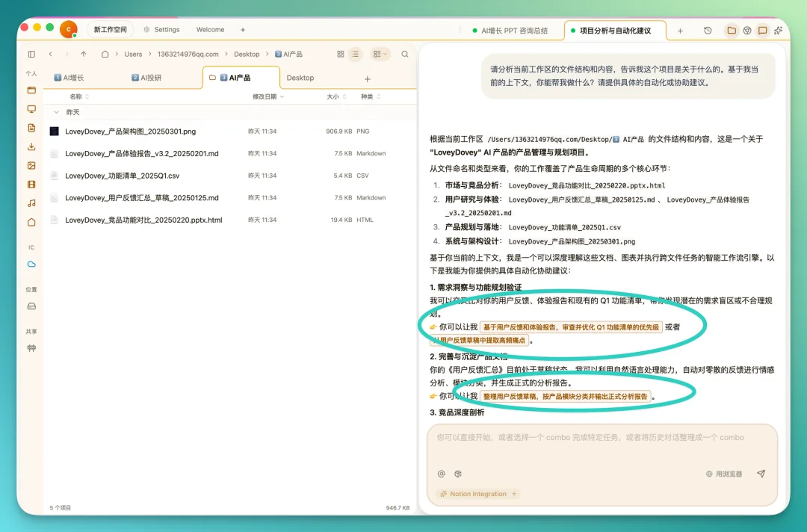Click the Notion Integration chip

tap(476, 494)
